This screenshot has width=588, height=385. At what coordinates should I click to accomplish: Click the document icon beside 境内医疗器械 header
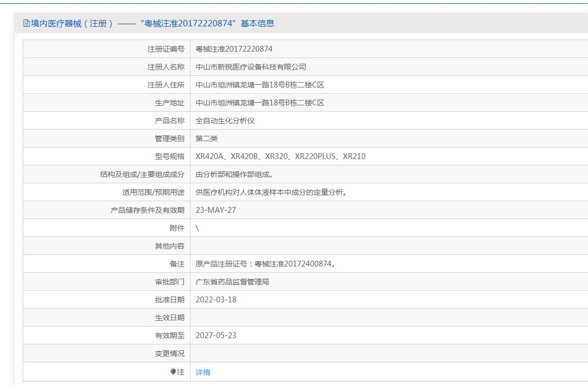(26, 23)
